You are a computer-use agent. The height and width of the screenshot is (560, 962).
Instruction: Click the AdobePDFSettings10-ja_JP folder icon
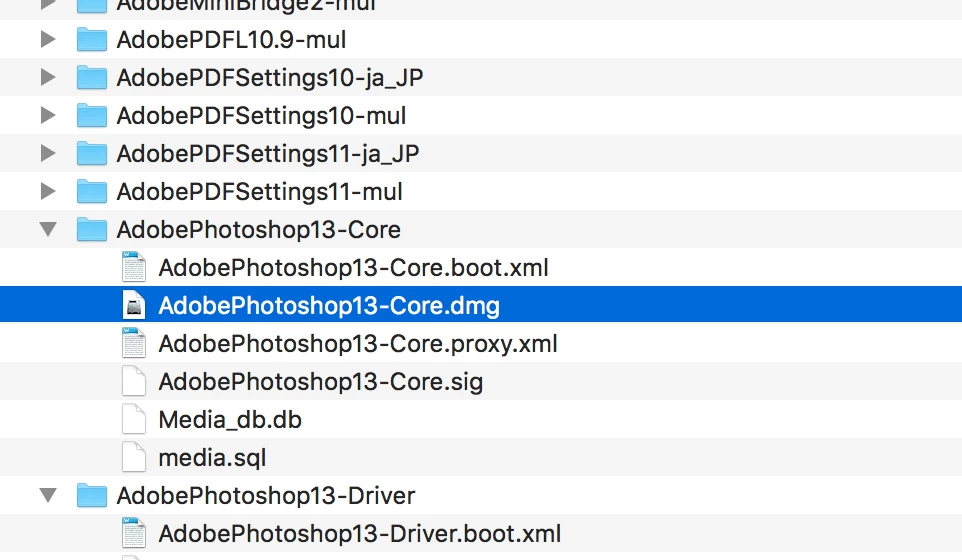click(x=92, y=78)
